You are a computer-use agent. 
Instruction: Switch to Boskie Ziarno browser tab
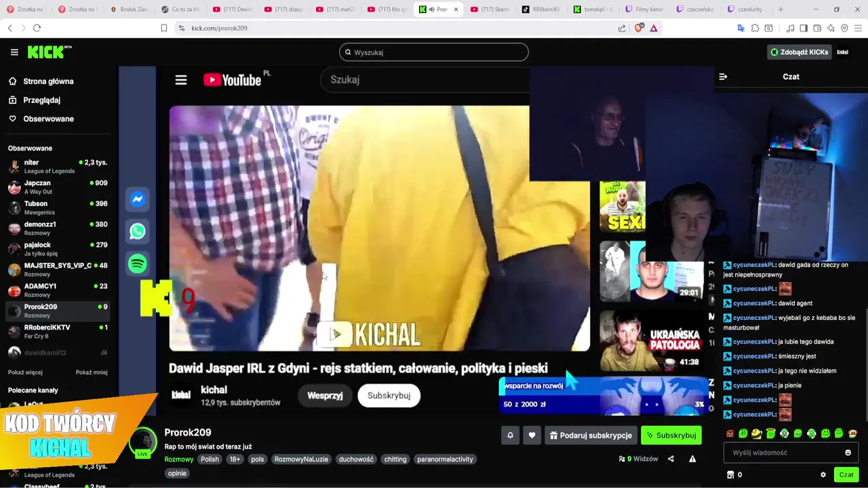coord(129,9)
